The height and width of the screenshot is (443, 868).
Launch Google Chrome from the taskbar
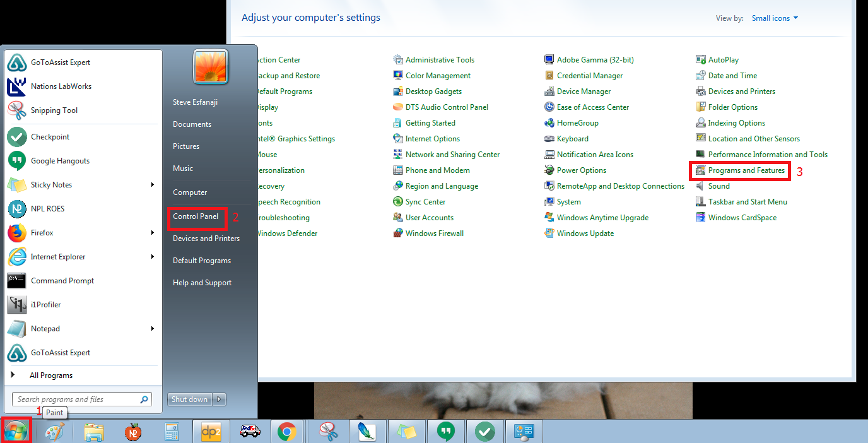click(x=287, y=432)
